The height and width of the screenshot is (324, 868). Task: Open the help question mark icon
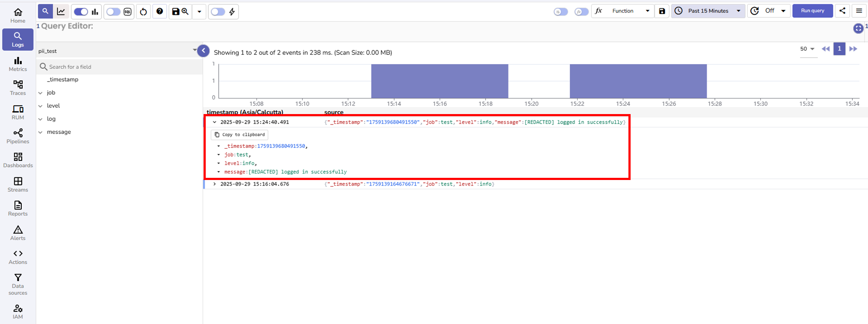160,12
